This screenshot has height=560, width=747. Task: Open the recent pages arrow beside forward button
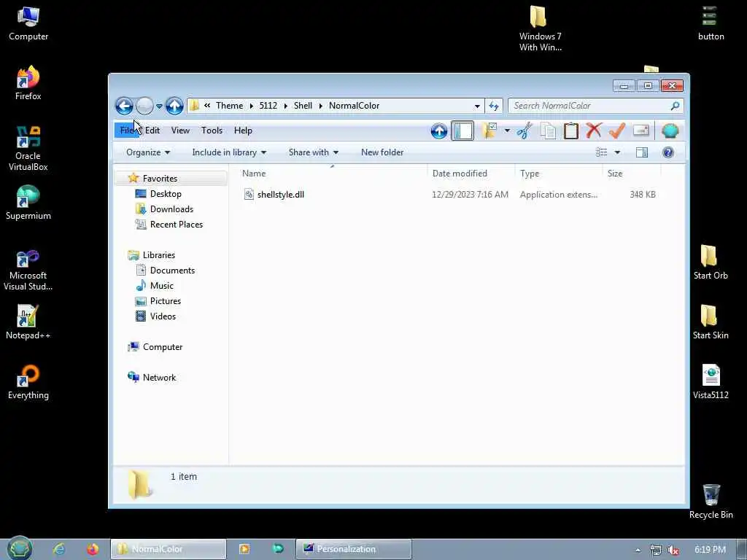[x=159, y=106]
